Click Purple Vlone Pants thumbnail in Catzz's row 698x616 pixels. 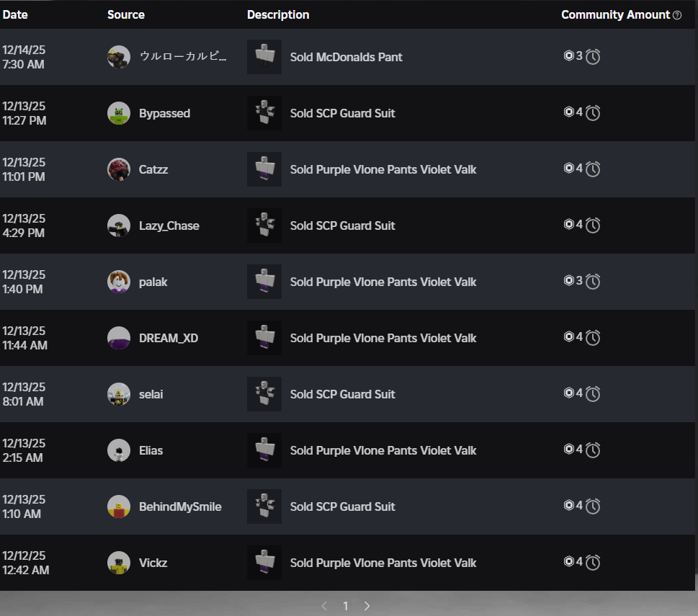click(x=264, y=169)
